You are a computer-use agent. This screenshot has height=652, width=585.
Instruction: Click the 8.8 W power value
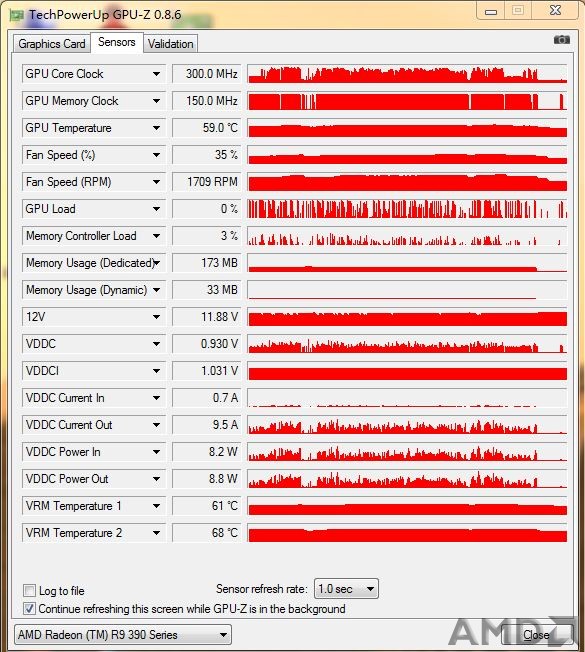tap(207, 479)
